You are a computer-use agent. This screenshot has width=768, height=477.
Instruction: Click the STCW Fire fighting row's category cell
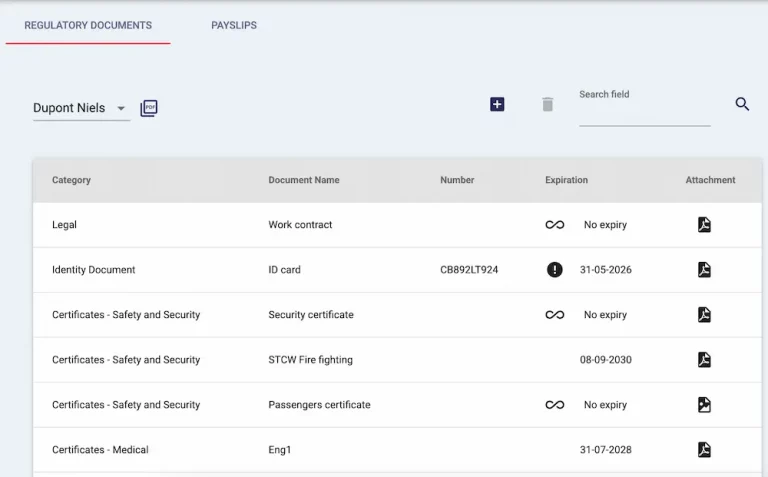[x=126, y=360]
